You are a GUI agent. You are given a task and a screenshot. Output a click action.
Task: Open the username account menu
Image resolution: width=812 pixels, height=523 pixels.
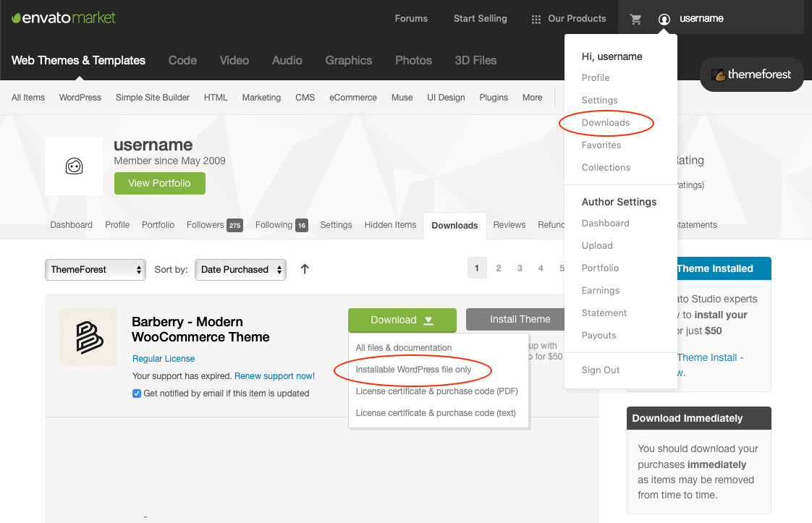point(701,19)
